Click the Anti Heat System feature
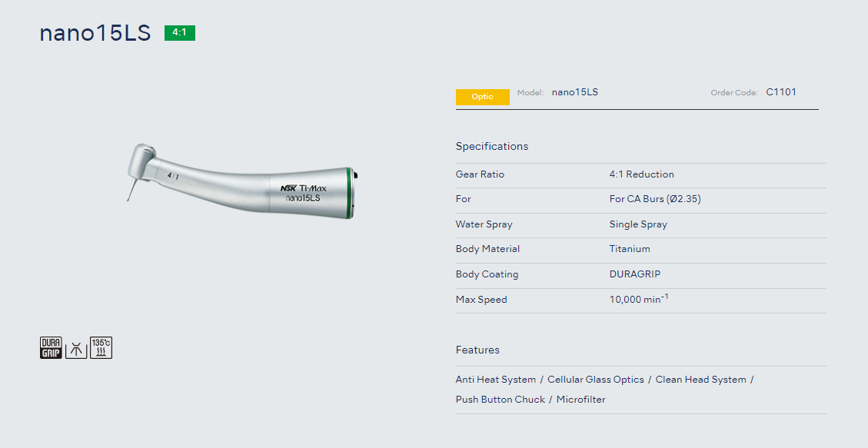Screen dimensions: 868x448 pyautogui.click(x=496, y=380)
